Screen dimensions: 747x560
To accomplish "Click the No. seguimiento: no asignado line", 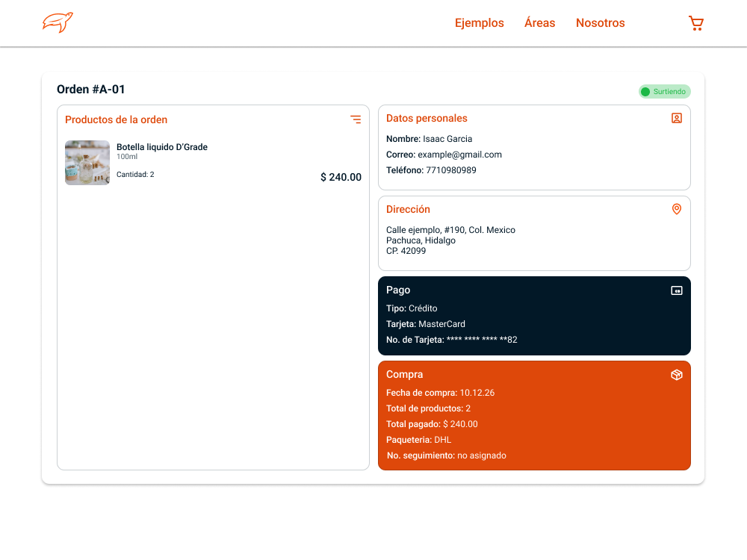I will (447, 455).
